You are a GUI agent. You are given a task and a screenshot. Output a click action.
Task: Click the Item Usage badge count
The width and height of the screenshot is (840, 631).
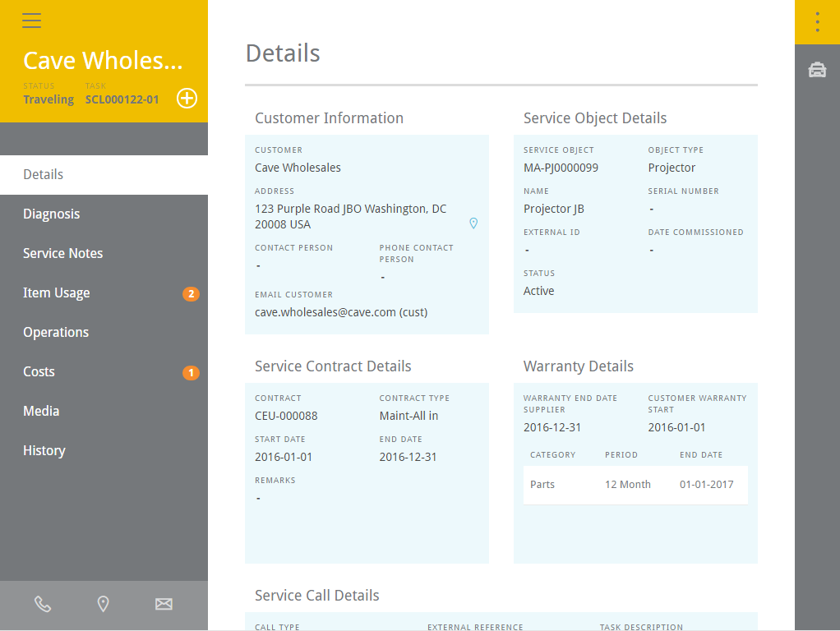tap(191, 293)
